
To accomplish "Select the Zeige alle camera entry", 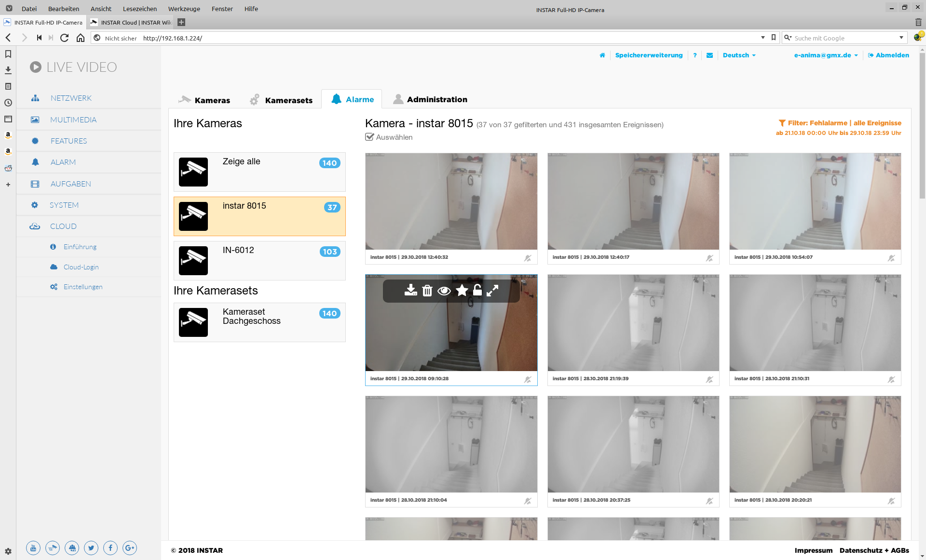I will coord(259,172).
